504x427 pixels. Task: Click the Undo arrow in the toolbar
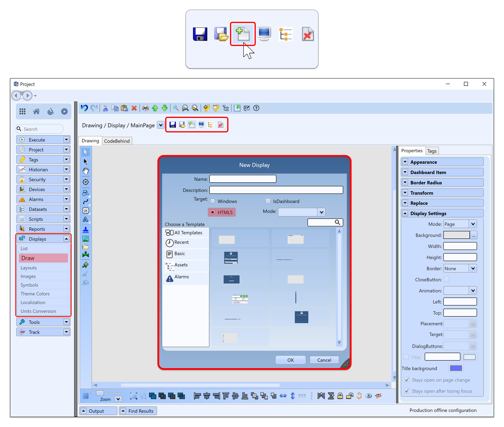(84, 108)
